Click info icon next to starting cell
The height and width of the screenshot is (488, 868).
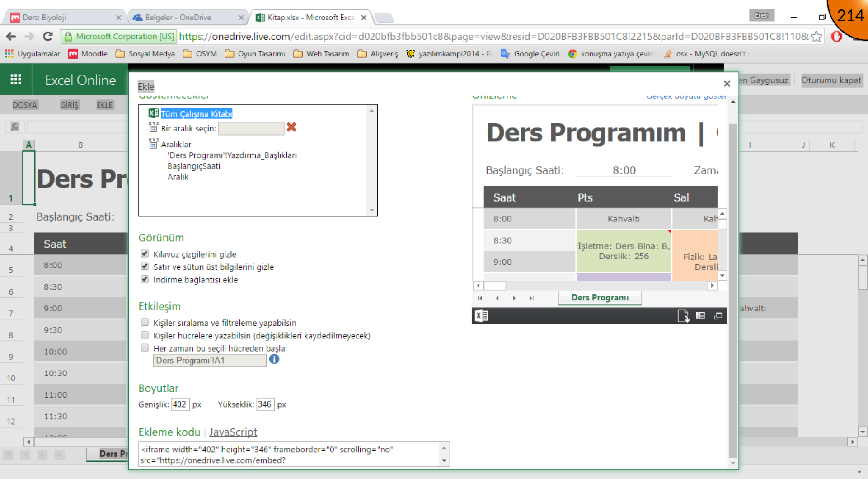pyautogui.click(x=274, y=359)
